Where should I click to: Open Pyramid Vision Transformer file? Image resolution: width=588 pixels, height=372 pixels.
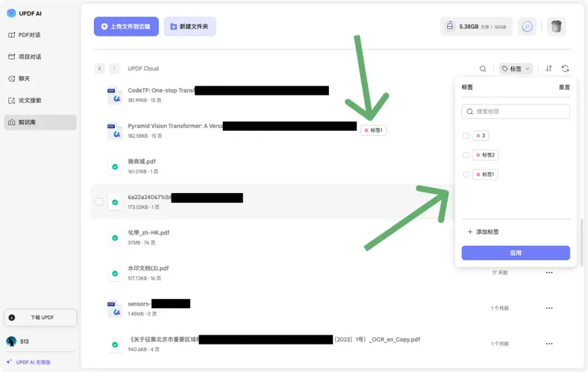175,126
